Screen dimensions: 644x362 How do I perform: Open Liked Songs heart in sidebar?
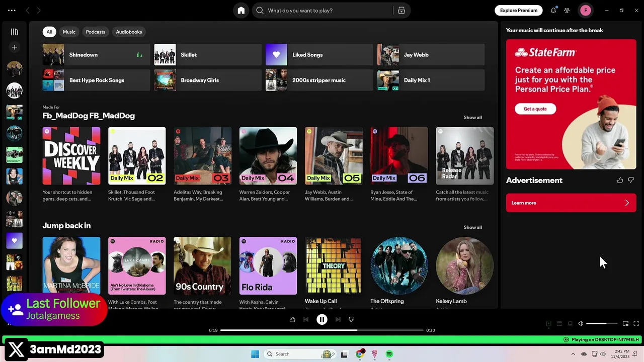click(x=14, y=241)
